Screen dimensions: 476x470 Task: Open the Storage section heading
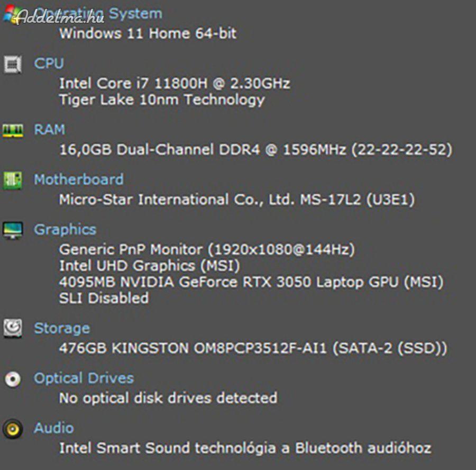[62, 329]
